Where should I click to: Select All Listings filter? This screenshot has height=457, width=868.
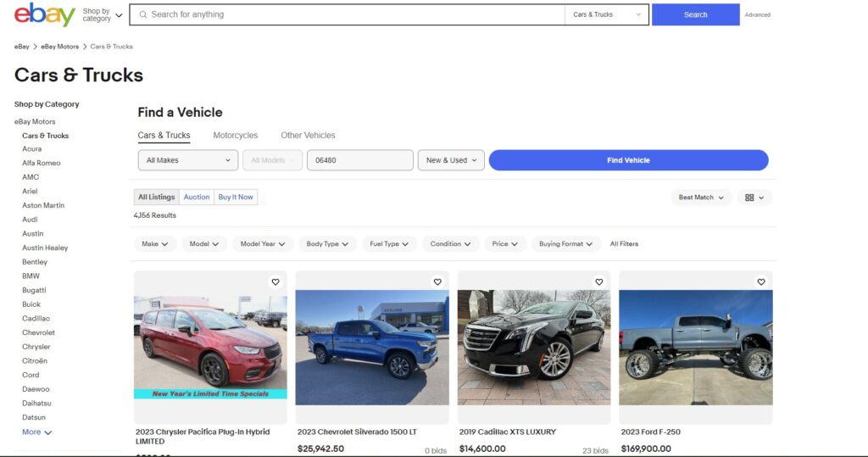tap(156, 198)
